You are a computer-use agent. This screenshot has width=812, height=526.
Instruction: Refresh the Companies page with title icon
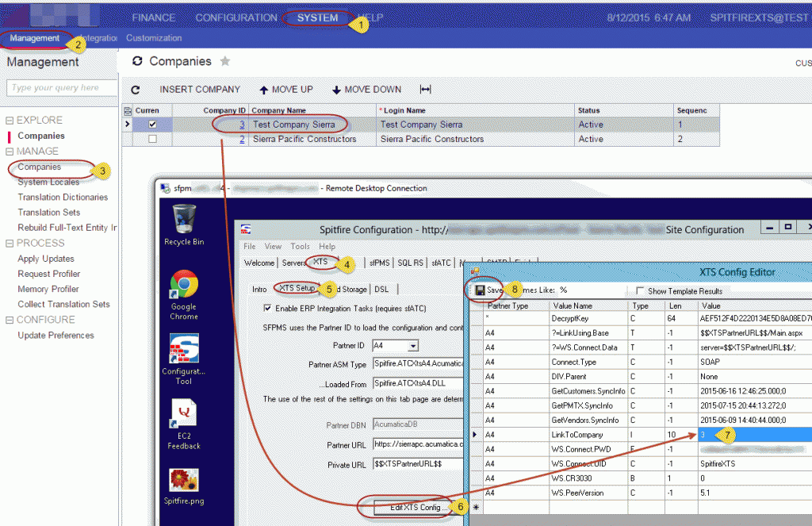pos(137,61)
